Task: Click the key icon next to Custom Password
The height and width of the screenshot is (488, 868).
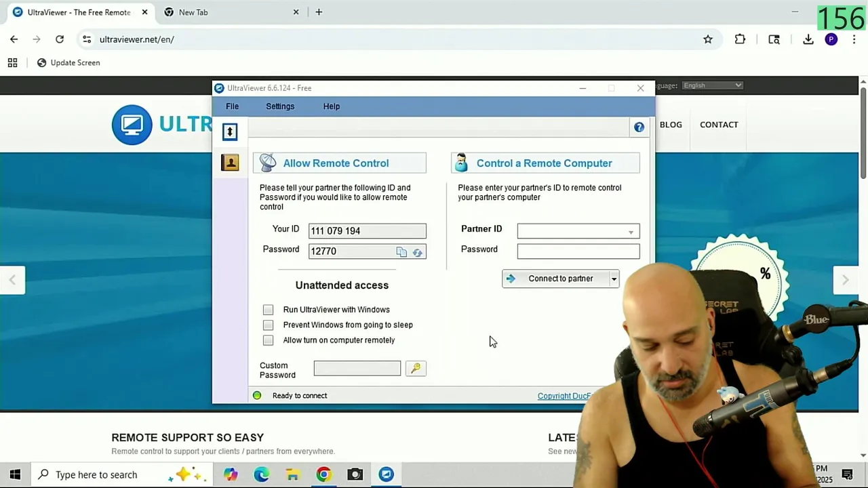Action: point(416,368)
